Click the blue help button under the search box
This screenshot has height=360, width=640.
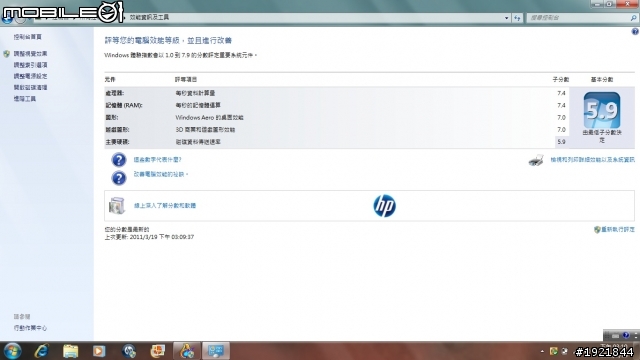pyautogui.click(x=635, y=31)
